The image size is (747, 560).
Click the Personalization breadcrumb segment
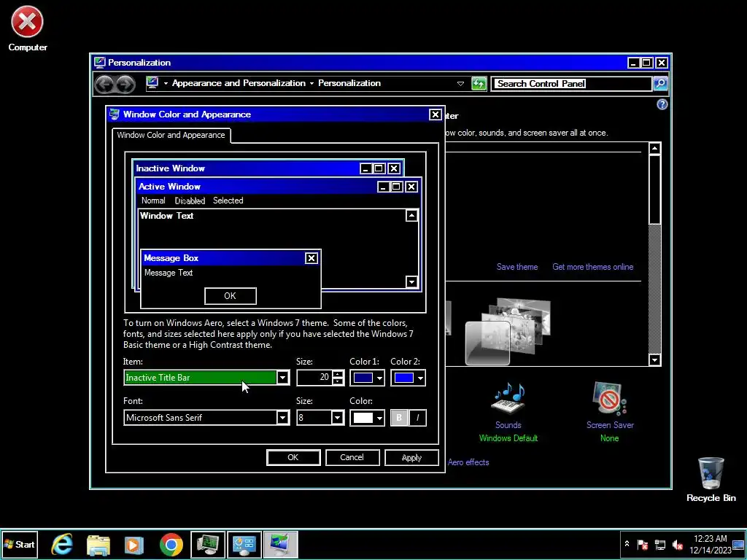(349, 83)
